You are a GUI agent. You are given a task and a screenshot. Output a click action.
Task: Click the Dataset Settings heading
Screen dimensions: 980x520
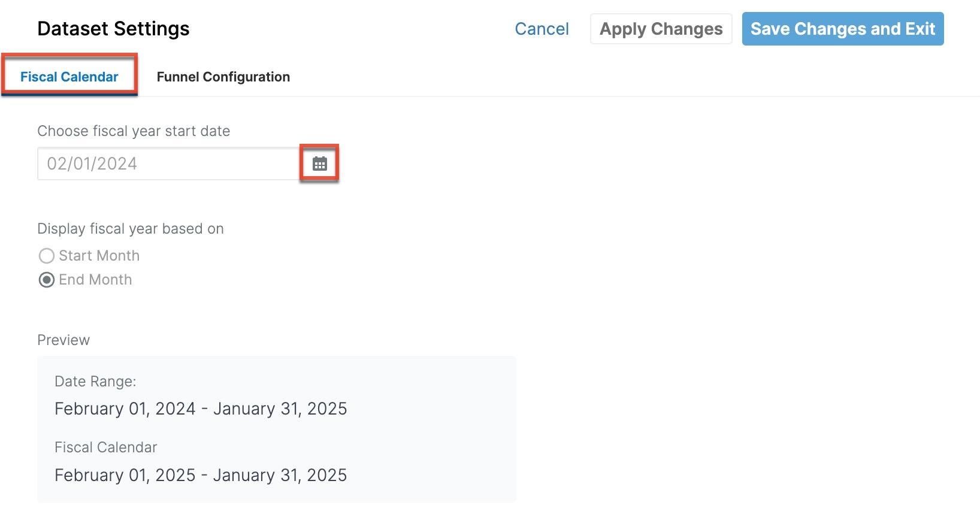pyautogui.click(x=113, y=29)
